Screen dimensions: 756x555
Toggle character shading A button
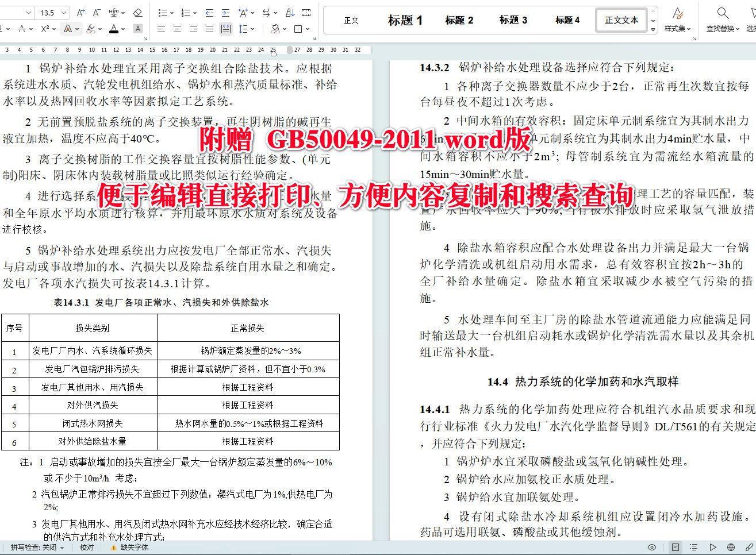pos(138,29)
